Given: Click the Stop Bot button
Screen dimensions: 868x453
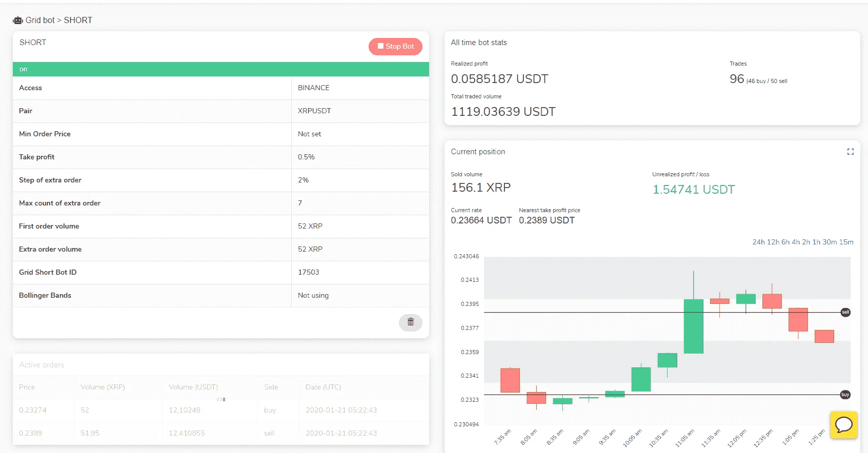Looking at the screenshot, I should tap(395, 46).
